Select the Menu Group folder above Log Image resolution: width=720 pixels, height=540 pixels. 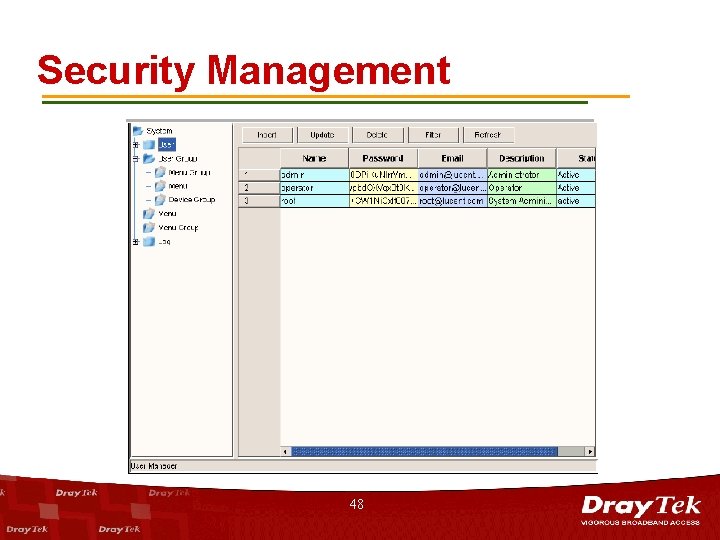[x=178, y=228]
